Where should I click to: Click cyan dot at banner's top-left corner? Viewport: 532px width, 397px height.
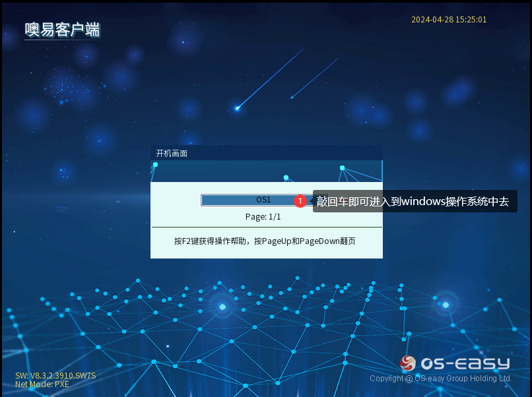156,164
